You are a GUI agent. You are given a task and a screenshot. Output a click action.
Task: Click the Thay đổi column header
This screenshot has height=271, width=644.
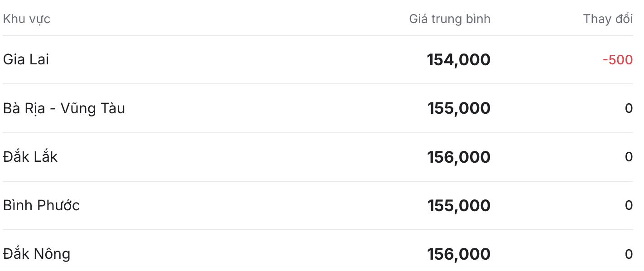(608, 19)
